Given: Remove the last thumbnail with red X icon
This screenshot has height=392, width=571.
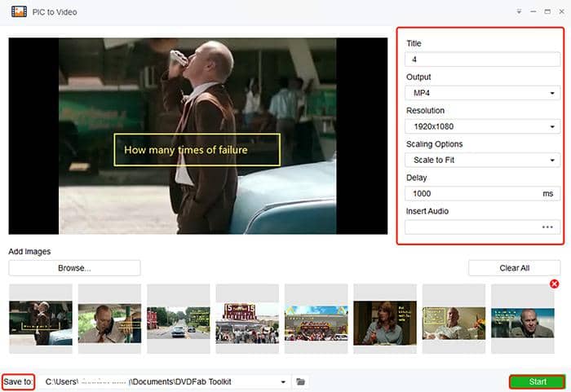Looking at the screenshot, I should click(554, 284).
